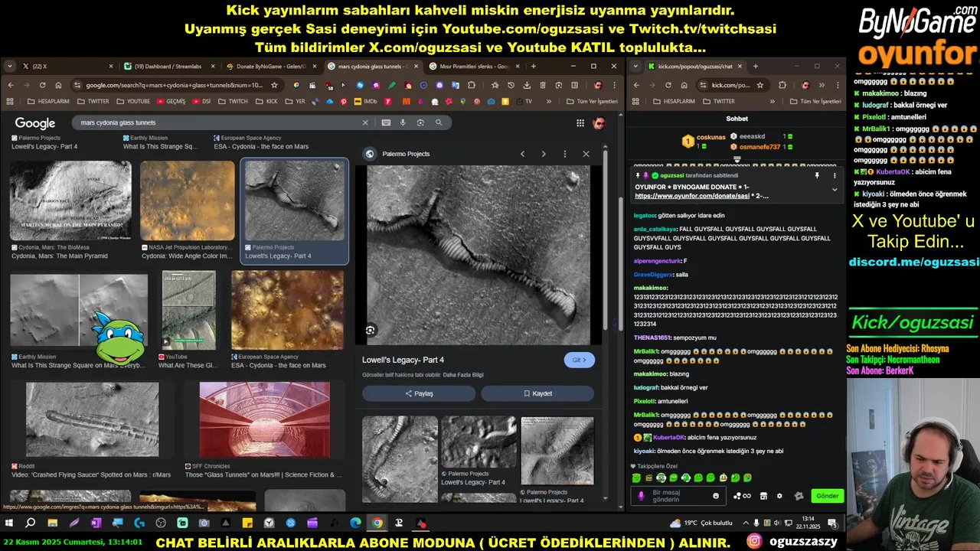Click the magnifier search submit icon
Image resolution: width=980 pixels, height=551 pixels.
439,122
